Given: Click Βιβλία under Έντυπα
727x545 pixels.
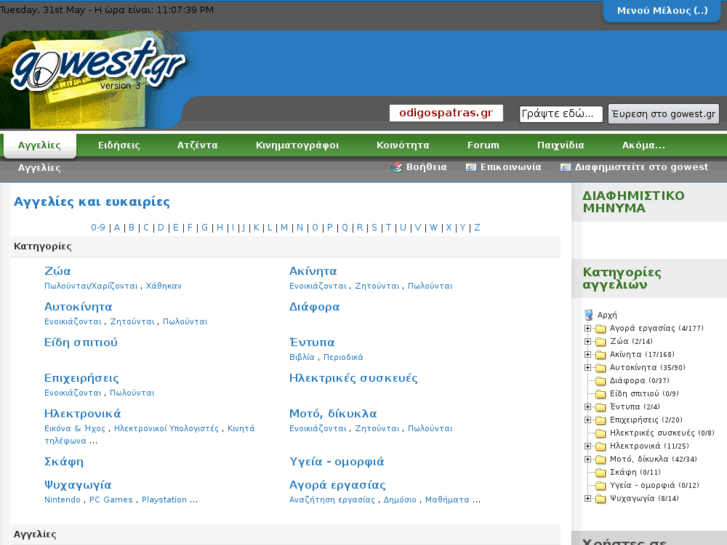Looking at the screenshot, I should tap(302, 357).
